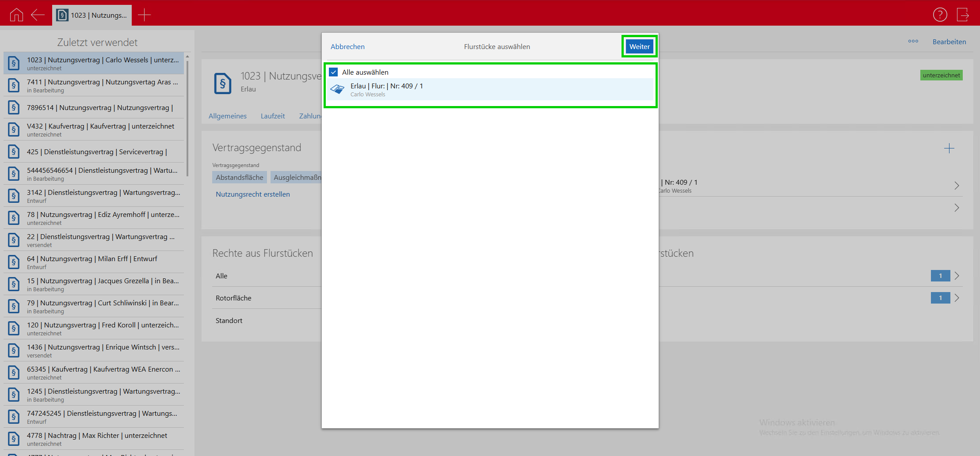Open a new tab with plus icon
Viewport: 980px width, 456px height.
coord(144,15)
